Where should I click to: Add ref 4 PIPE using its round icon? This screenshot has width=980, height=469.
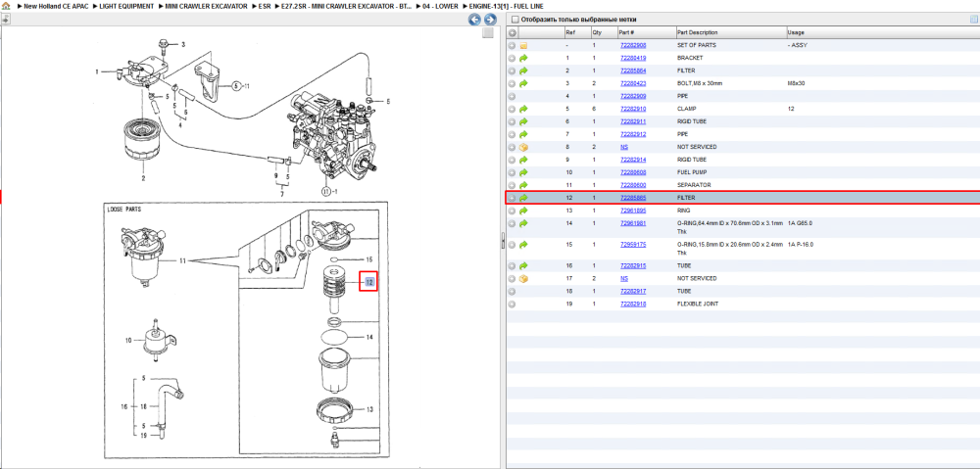[512, 96]
